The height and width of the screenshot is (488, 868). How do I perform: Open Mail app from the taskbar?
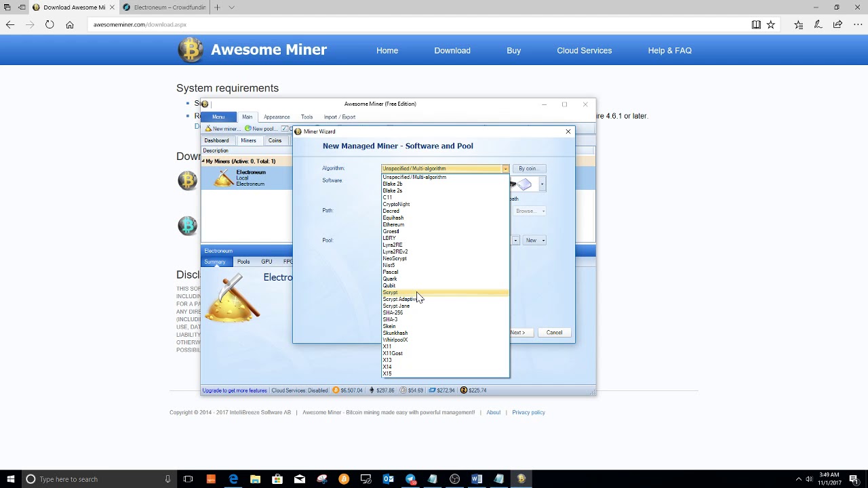pos(300,479)
